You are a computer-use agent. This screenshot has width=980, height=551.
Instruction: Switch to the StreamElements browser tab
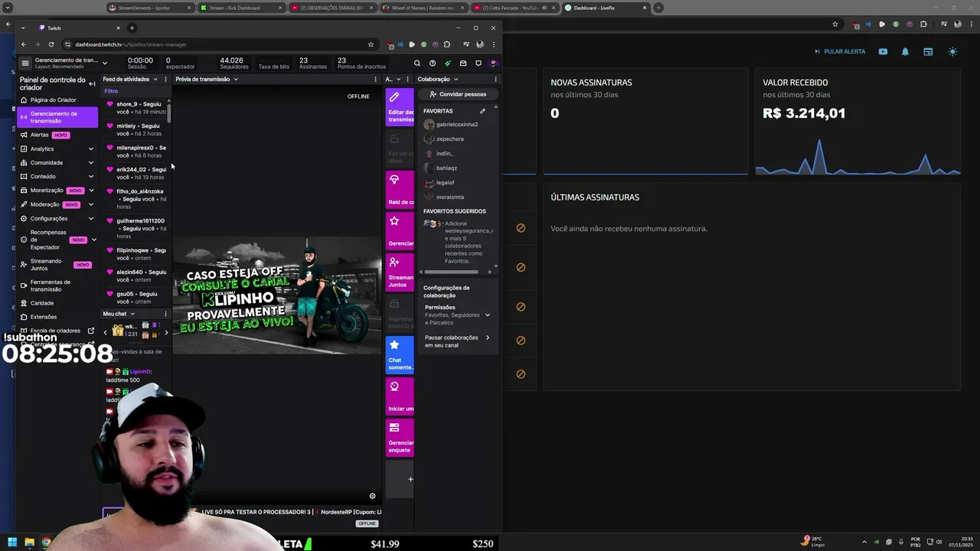click(150, 8)
